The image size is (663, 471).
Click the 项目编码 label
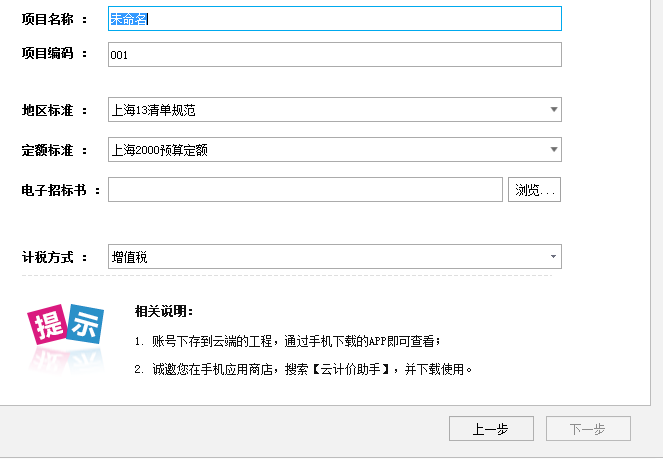48,54
